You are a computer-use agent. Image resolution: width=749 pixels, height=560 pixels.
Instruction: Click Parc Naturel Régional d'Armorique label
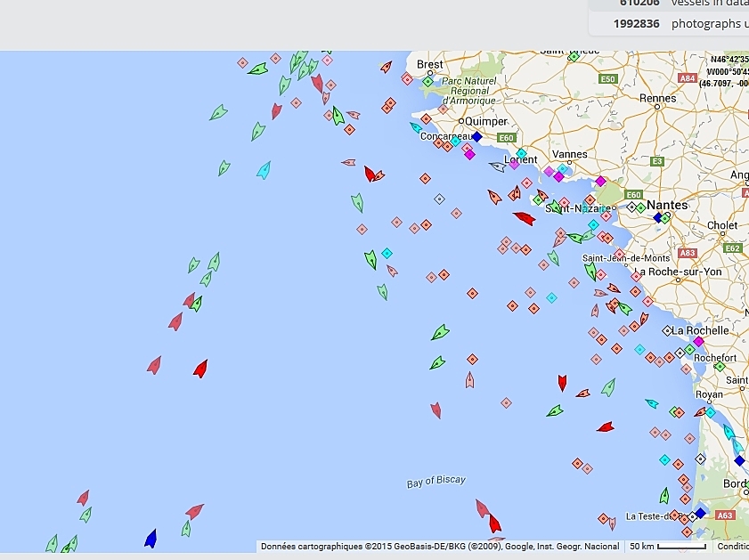(469, 91)
